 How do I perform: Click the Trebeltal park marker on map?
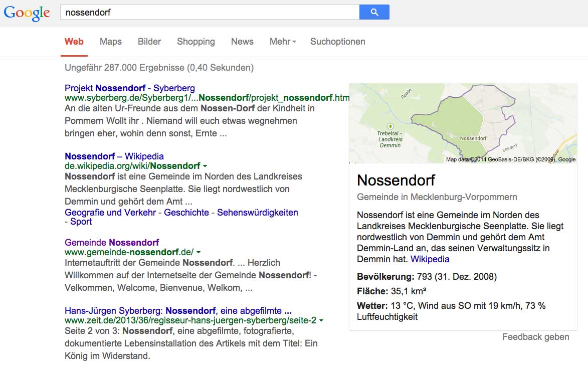[390, 126]
